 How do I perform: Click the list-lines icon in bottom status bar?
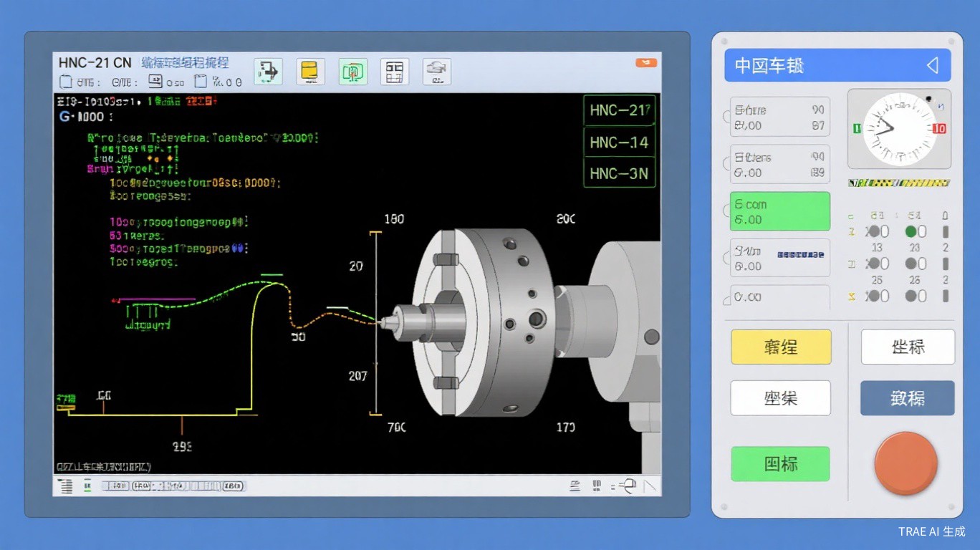tap(66, 486)
